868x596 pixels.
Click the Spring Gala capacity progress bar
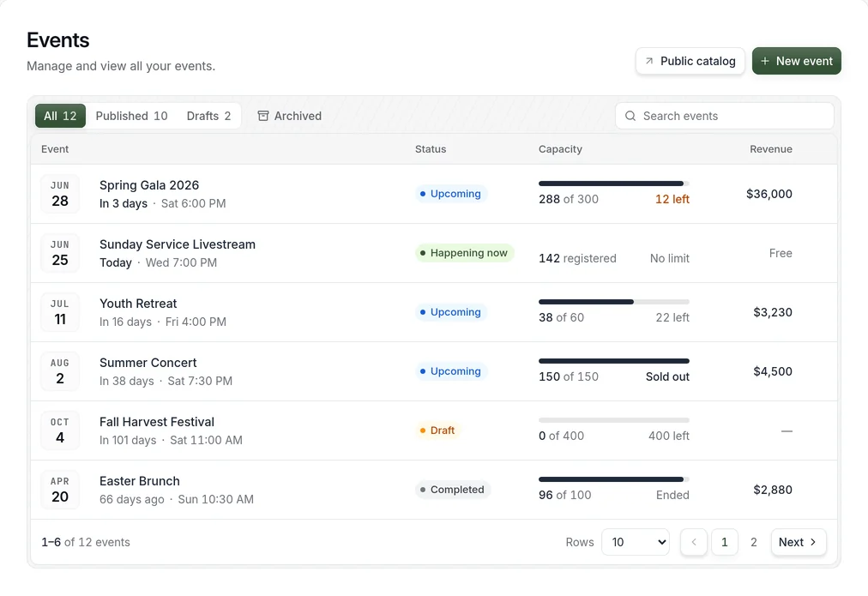point(614,184)
